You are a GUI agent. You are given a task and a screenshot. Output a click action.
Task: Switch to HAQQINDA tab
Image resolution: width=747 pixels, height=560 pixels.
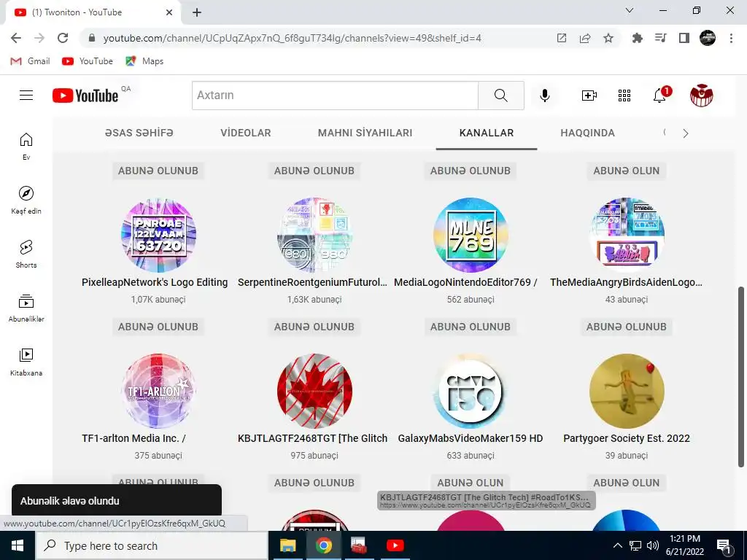point(587,133)
